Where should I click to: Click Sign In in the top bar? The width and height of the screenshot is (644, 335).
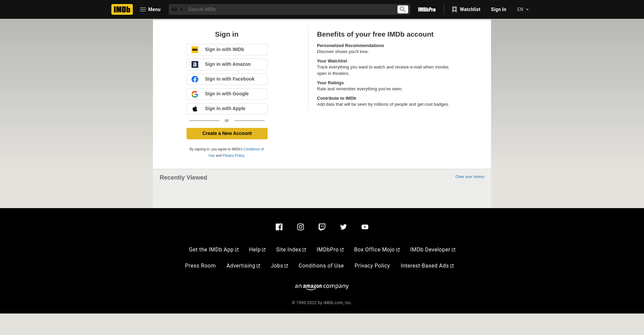pos(498,9)
